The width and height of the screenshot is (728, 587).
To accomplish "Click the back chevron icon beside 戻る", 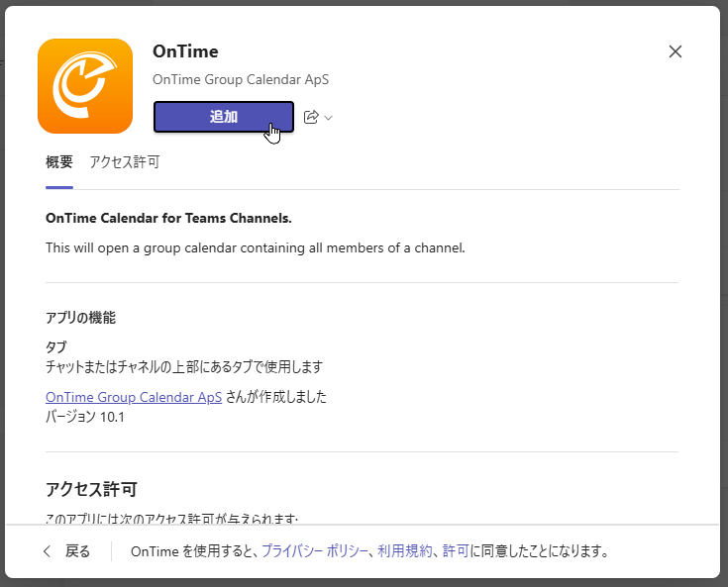I will (47, 551).
